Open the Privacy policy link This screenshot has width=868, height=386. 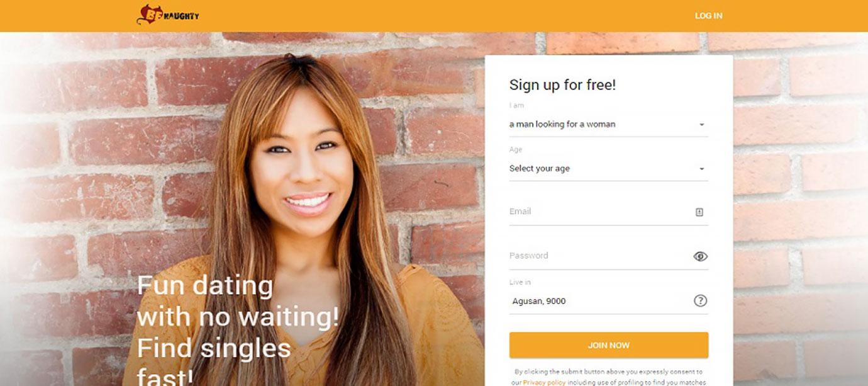point(544,382)
